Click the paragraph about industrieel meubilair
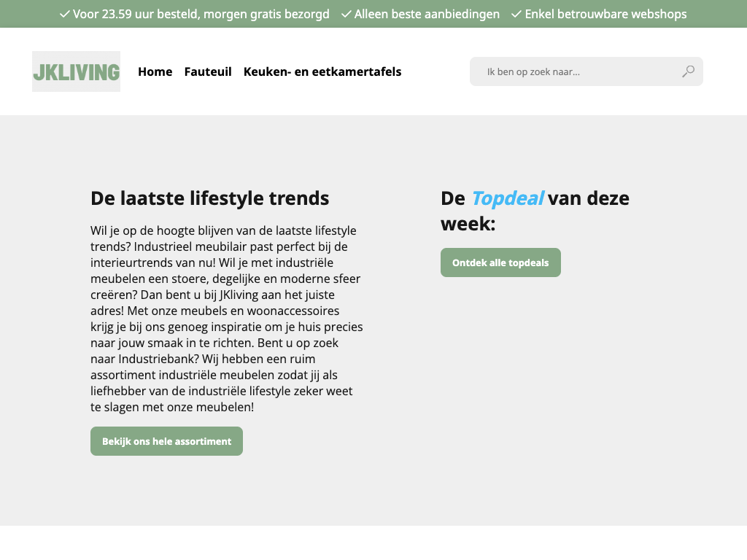Image resolution: width=747 pixels, height=560 pixels. pos(226,319)
